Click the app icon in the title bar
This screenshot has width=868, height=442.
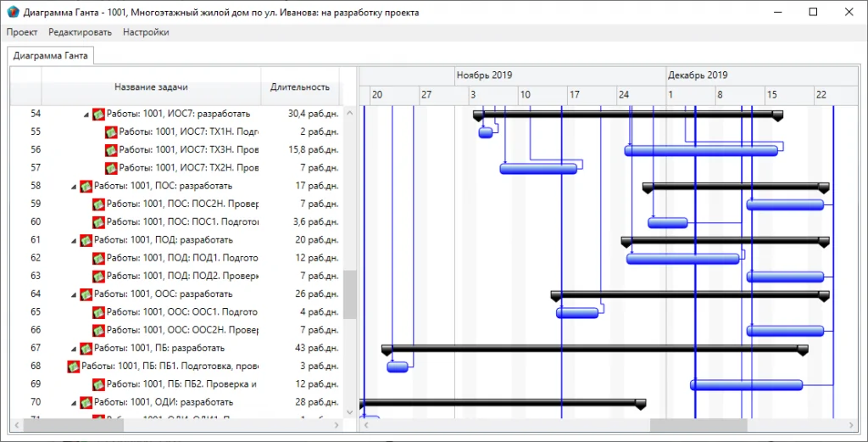pyautogui.click(x=12, y=13)
